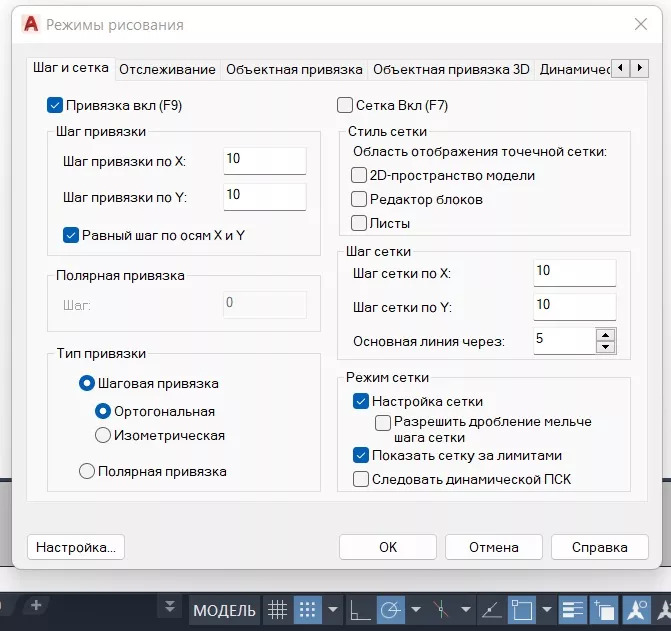The width and height of the screenshot is (671, 631).
Task: Open the "Объектная привязка 3D" tab
Action: [x=450, y=69]
